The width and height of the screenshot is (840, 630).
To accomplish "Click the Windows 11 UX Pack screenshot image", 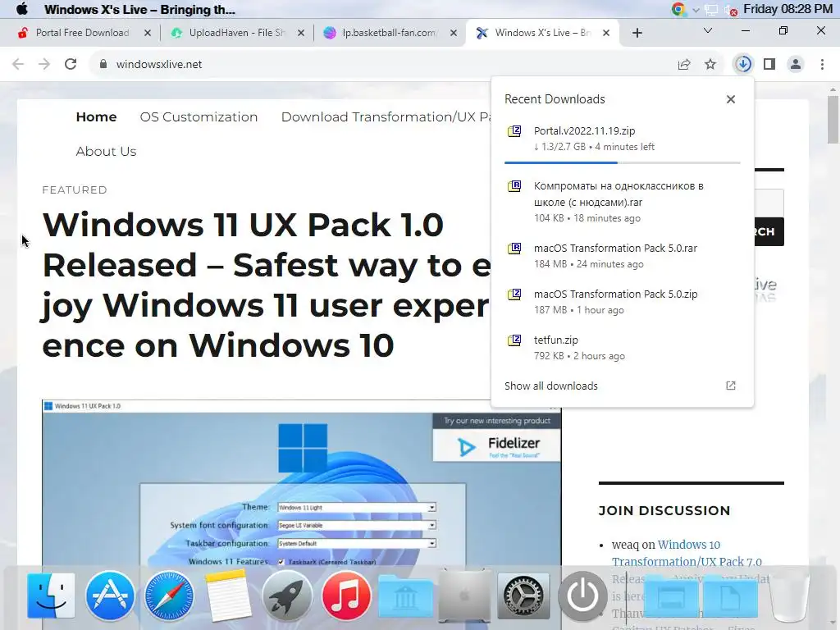I will (x=302, y=487).
